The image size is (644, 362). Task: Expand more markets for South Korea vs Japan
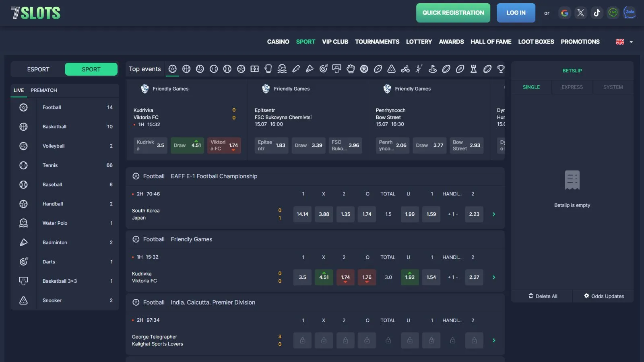(494, 214)
